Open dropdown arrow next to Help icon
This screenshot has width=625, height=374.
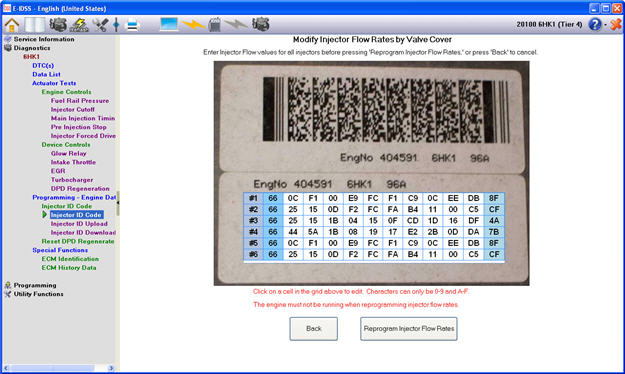[x=605, y=25]
